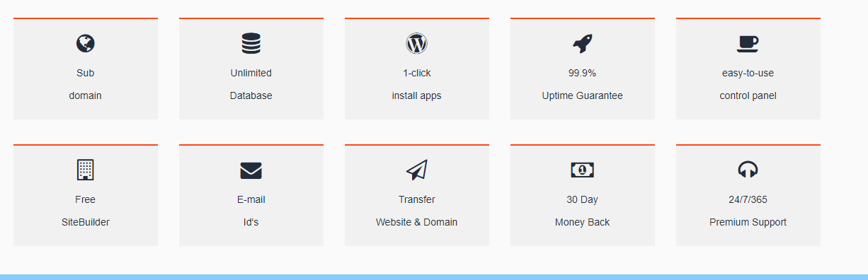Click the globe icon above Sub domain

(86, 44)
